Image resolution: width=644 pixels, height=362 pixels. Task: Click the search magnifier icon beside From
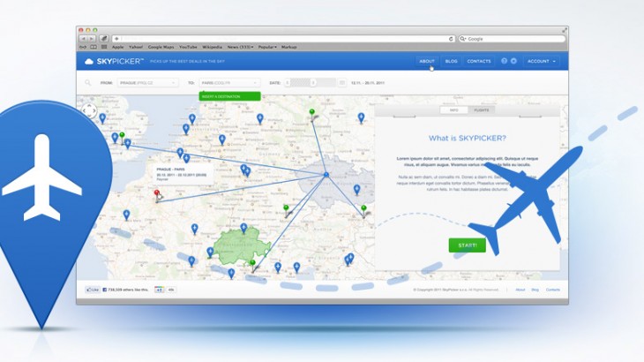click(x=88, y=83)
